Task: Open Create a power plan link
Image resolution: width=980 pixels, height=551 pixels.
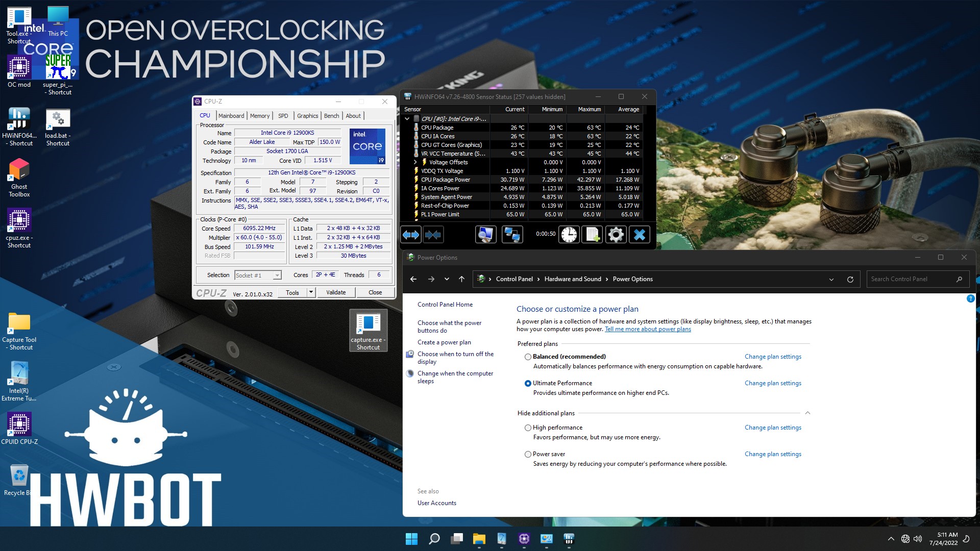Action: click(x=444, y=342)
